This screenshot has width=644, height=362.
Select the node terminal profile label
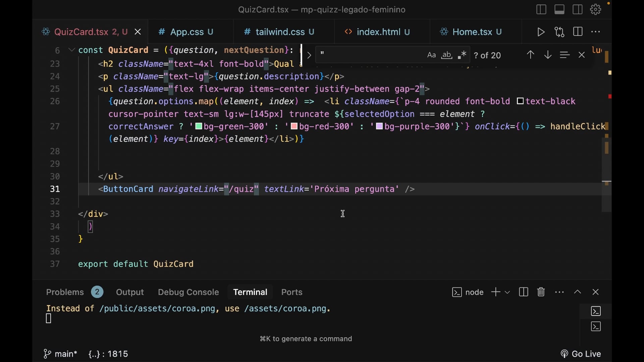tap(468, 292)
